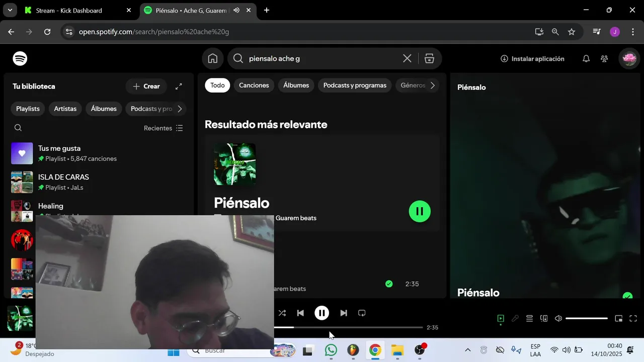Open the Crear menu button
Viewport: 644px width, 362px height.
click(146, 86)
